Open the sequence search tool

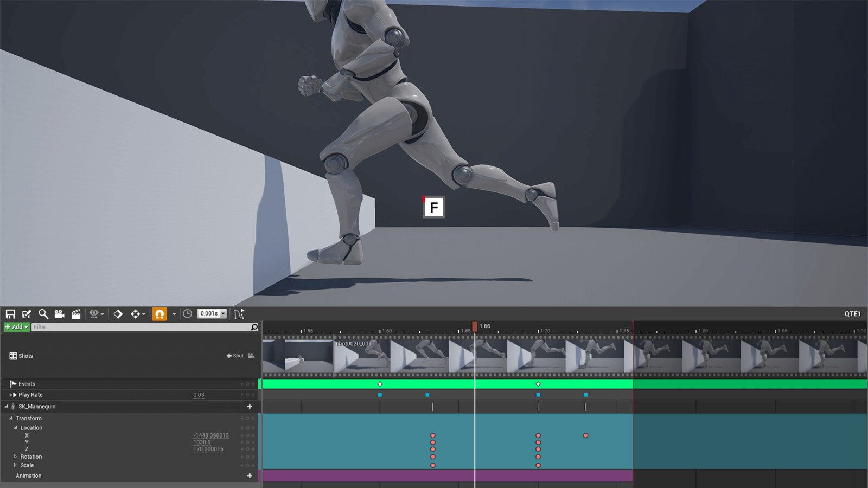(43, 313)
